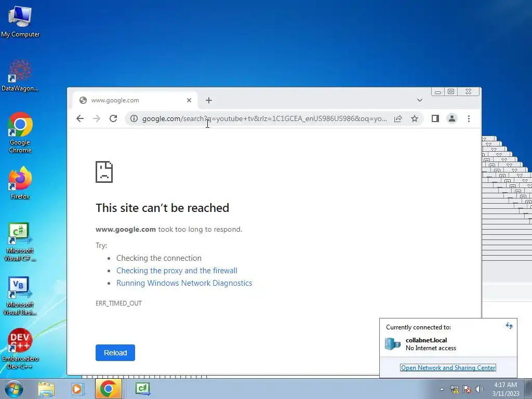This screenshot has height=399, width=532.
Task: Close the www.google.com tab
Action: pos(189,100)
